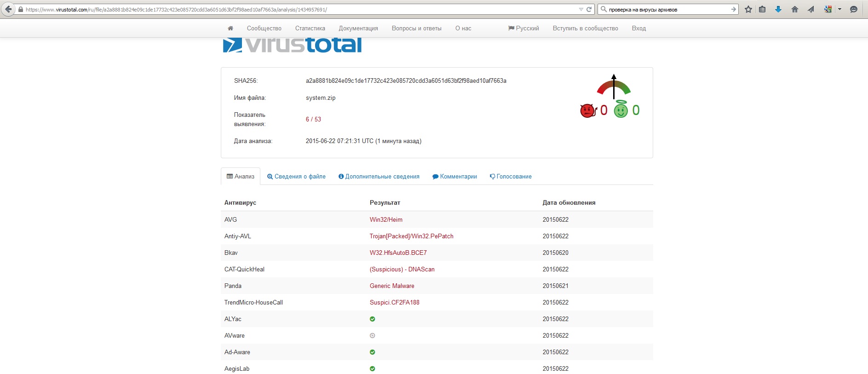Click the green angel harmless vote icon
The image size is (868, 374).
point(621,109)
